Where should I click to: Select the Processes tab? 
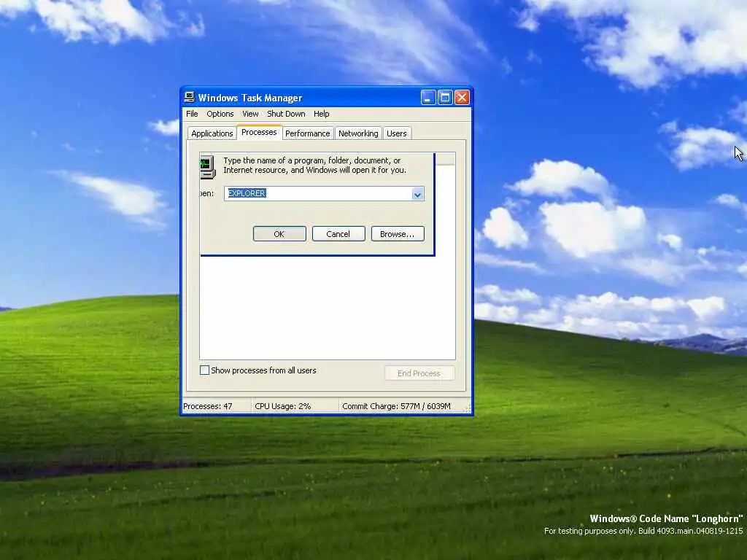point(259,133)
